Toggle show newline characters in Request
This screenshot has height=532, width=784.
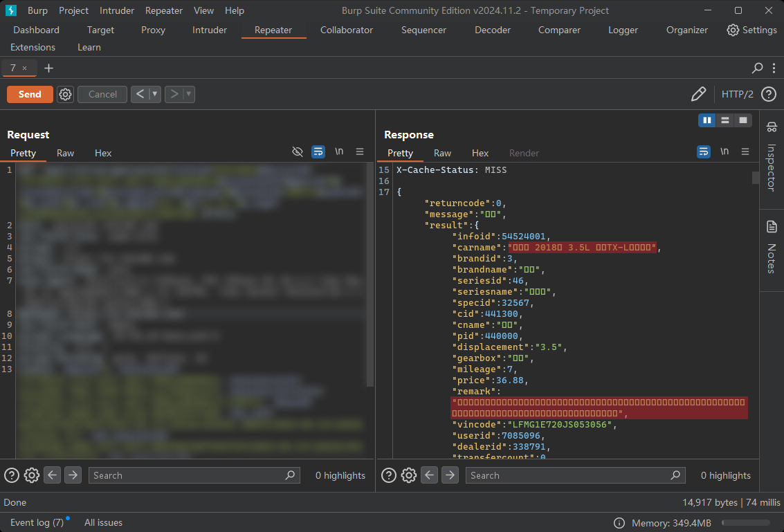[x=339, y=152]
